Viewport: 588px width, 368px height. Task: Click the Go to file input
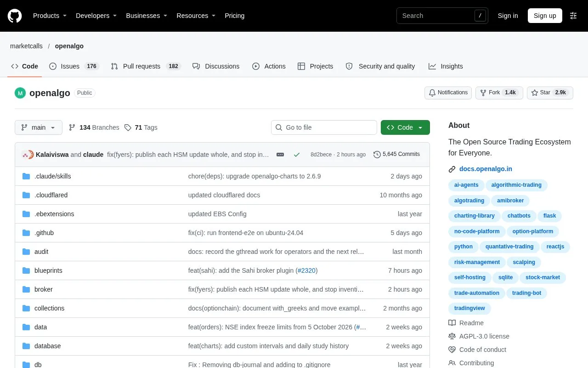pos(324,127)
